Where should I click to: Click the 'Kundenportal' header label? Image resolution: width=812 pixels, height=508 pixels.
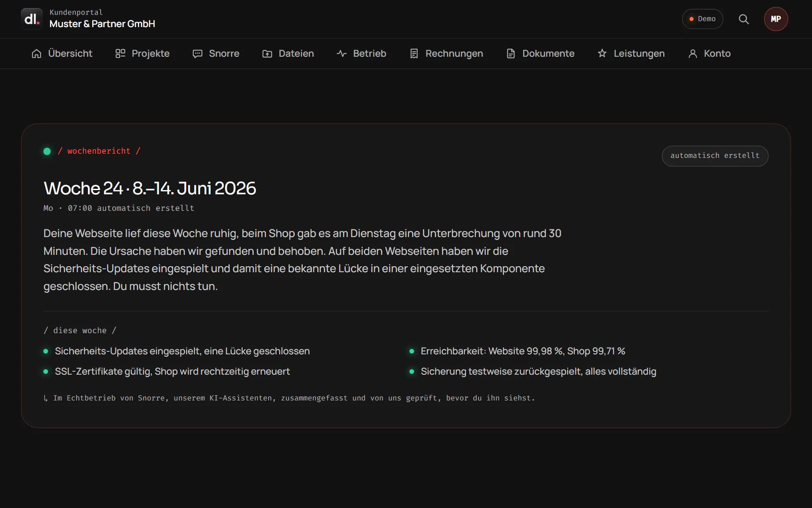tap(76, 12)
